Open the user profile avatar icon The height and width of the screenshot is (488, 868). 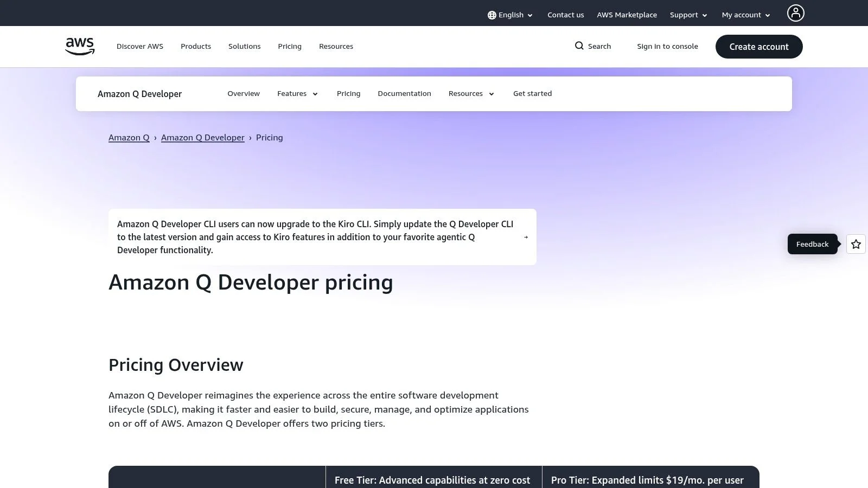[x=795, y=13]
